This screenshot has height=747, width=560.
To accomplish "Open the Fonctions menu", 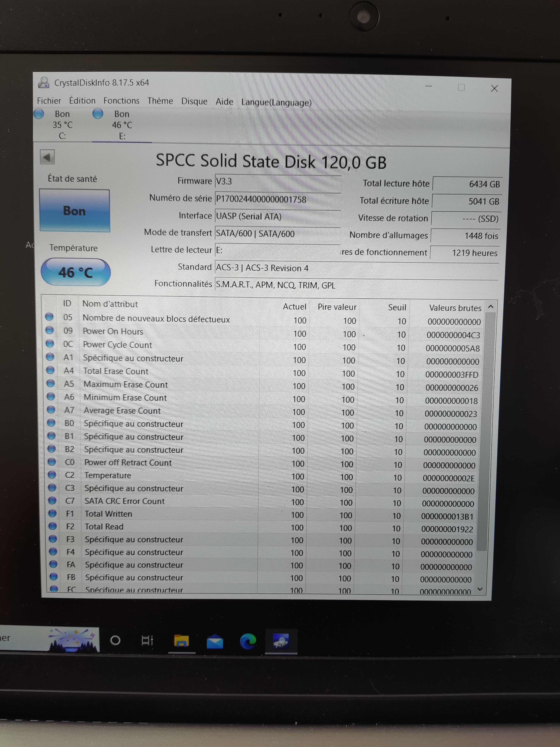I will click(x=121, y=101).
